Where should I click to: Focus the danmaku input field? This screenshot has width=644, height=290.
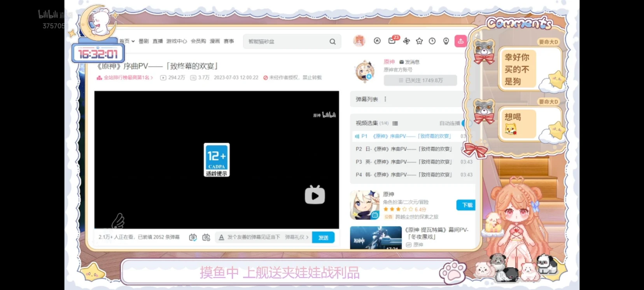point(254,237)
